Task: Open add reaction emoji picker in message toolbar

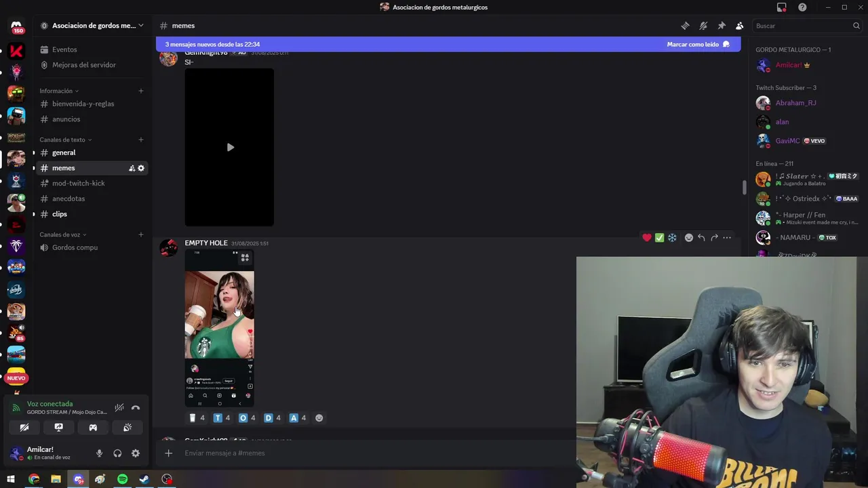Action: pos(689,238)
